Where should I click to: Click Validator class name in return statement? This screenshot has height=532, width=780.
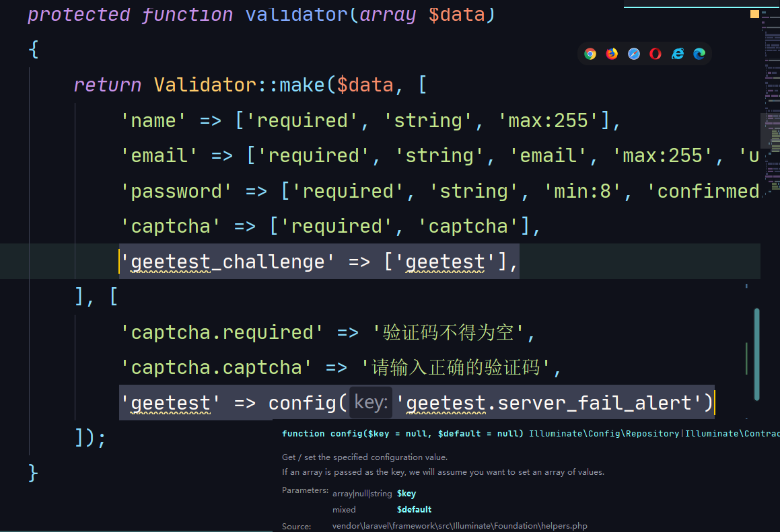tap(205, 85)
